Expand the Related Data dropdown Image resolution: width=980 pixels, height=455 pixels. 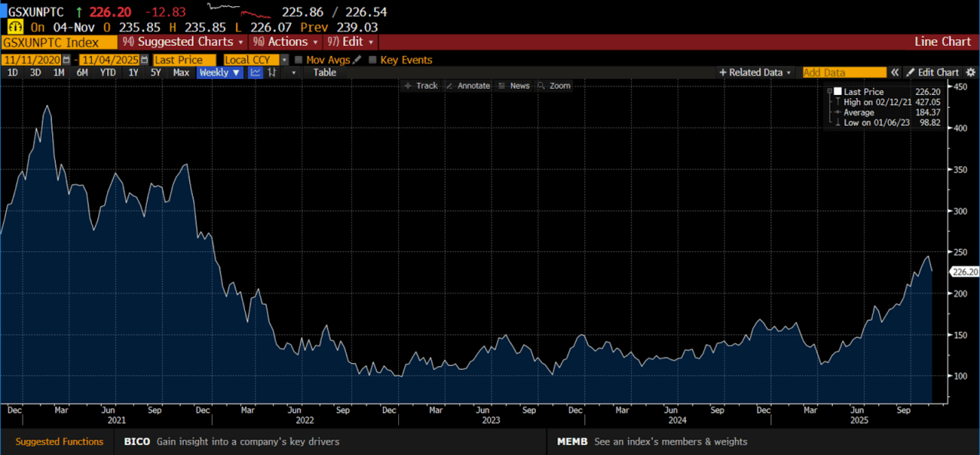tap(755, 73)
